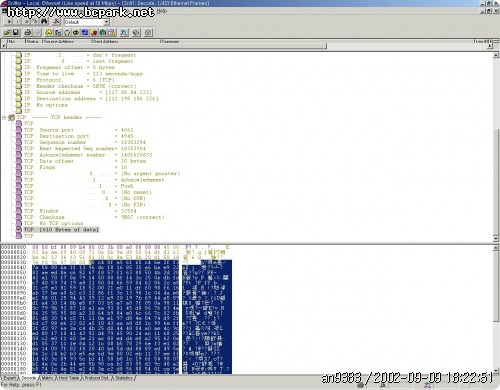Select the TCP Push flag row
Viewport: 500px width, 390px height.
click(79, 186)
